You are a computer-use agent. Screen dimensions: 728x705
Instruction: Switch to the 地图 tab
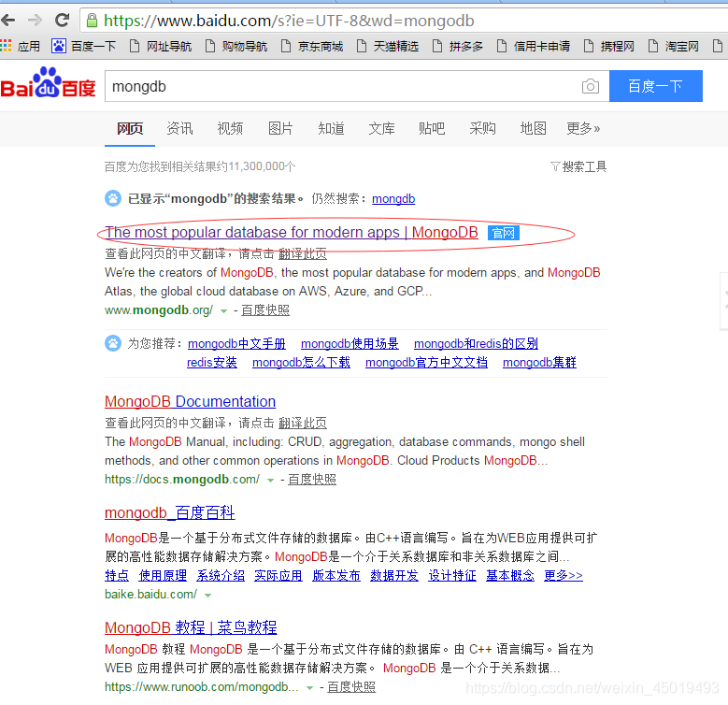[533, 128]
